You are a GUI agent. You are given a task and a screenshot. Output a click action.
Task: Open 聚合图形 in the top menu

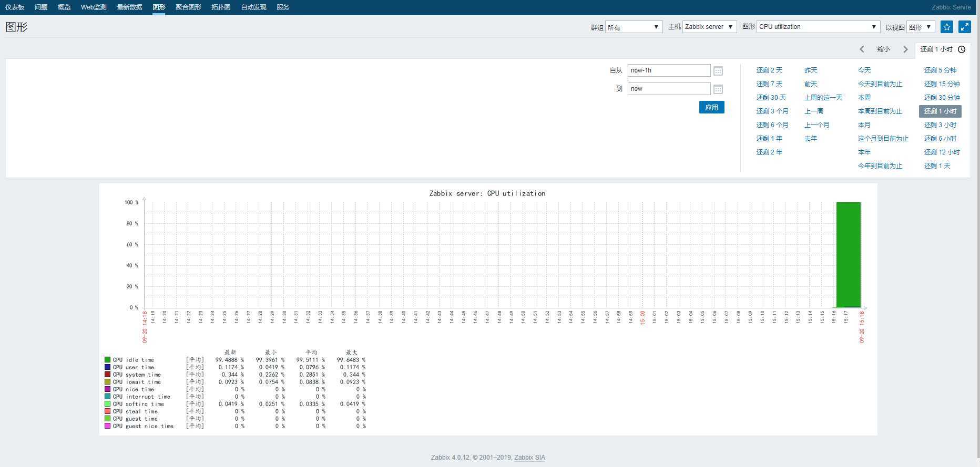[x=188, y=7]
